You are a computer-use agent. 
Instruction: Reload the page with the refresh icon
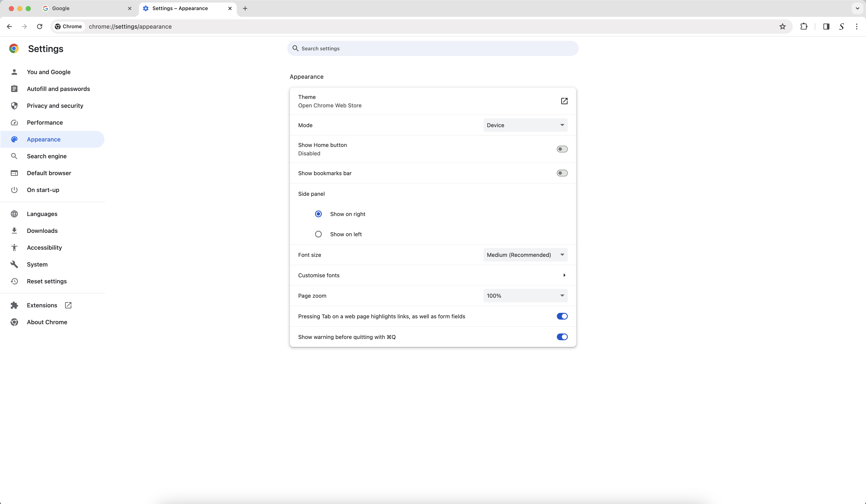pos(40,27)
